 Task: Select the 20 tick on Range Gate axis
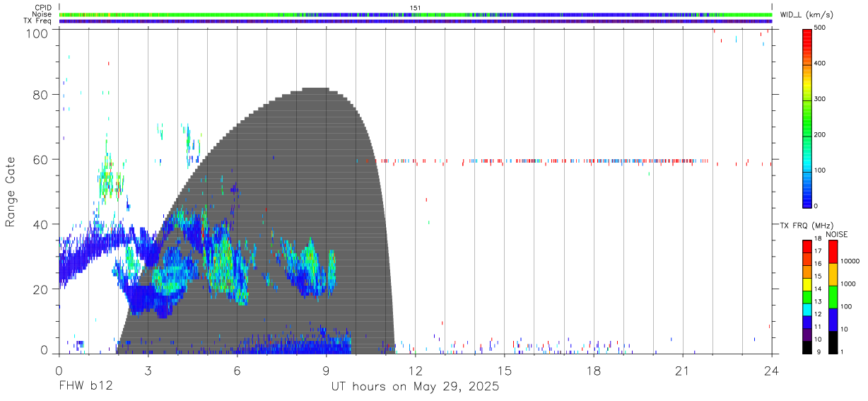[40, 289]
